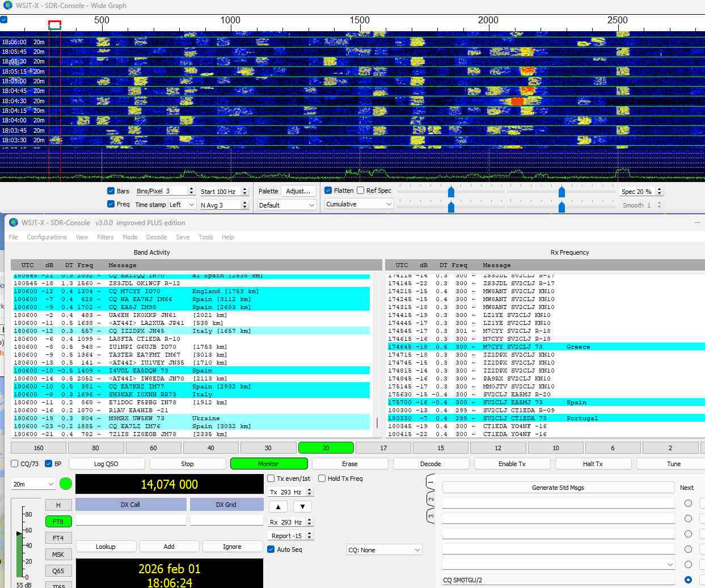
Task: Click the upper-left waterfall gain slider handle
Action: [x=451, y=192]
